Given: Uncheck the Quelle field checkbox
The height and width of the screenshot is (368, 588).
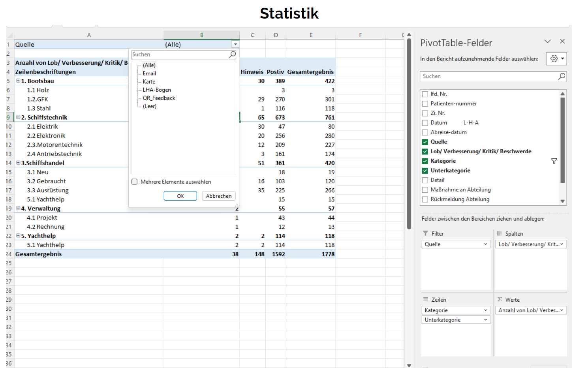Looking at the screenshot, I should point(425,142).
